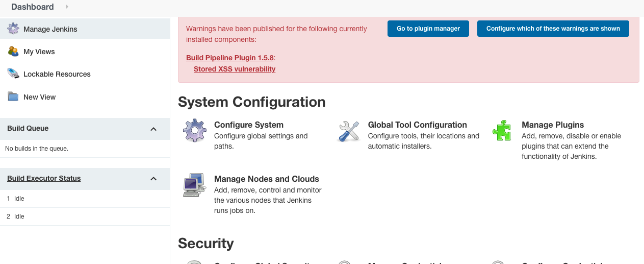Screen dimensions: 644x264
Task: Open the Configure System heading link
Action: (249, 125)
